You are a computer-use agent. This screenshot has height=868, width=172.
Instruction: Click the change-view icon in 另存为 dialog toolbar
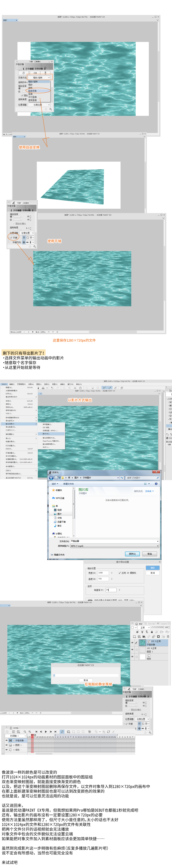[x=146, y=484]
